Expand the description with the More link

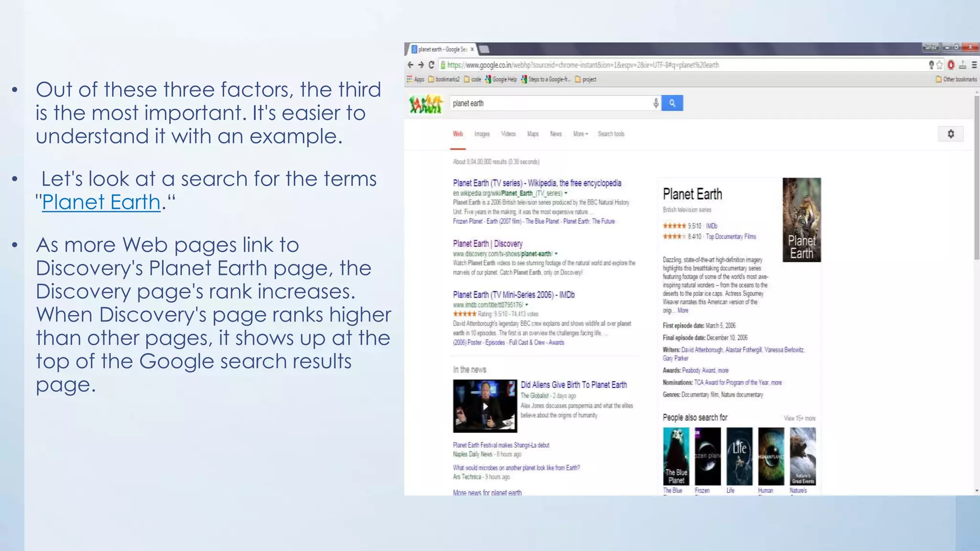683,310
